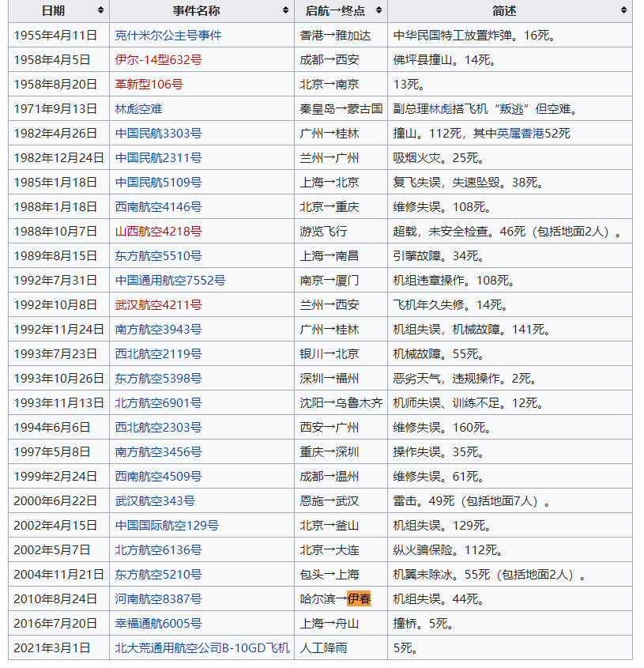Open the 中国民航3303号 link
This screenshot has width=644, height=668.
[159, 134]
